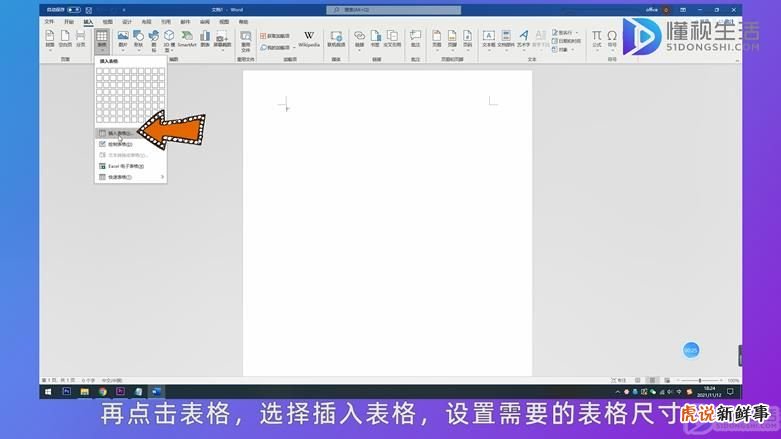Insert a picture (图片)

click(123, 40)
